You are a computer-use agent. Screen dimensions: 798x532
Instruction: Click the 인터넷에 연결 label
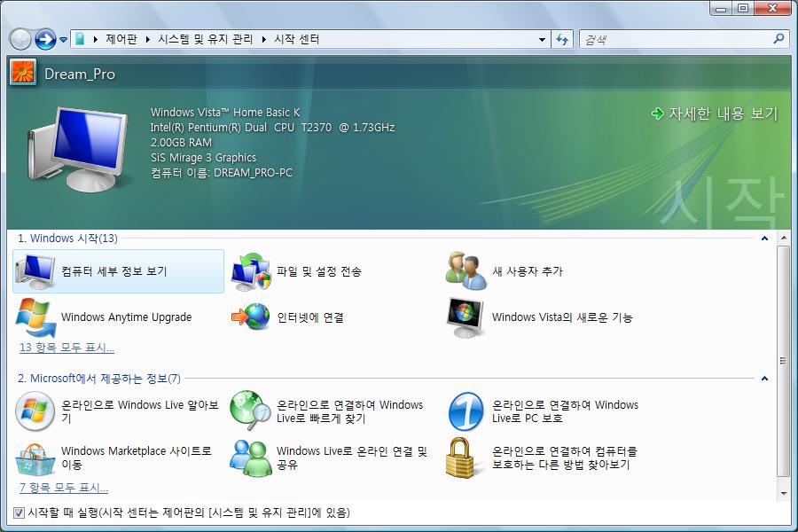tap(310, 317)
